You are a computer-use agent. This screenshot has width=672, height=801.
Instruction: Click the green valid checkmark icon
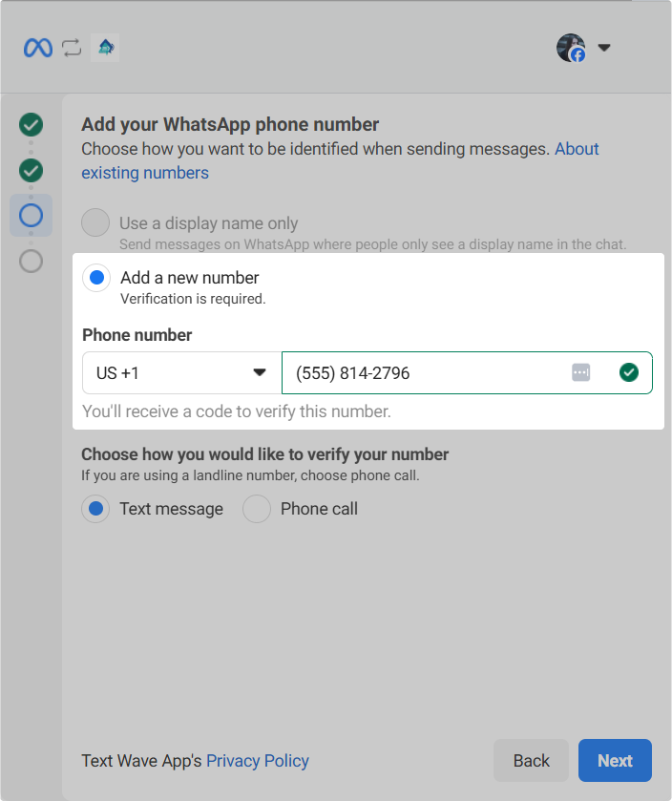pos(629,372)
